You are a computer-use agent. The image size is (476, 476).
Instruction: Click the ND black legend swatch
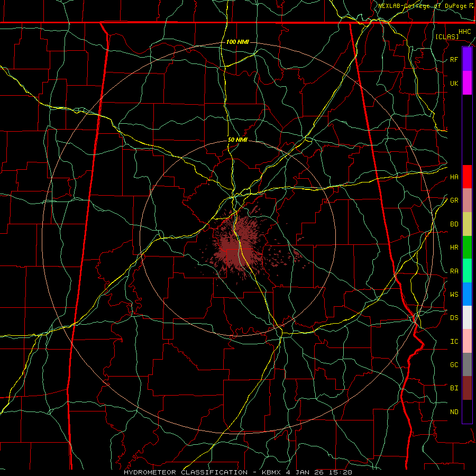pos(467,411)
